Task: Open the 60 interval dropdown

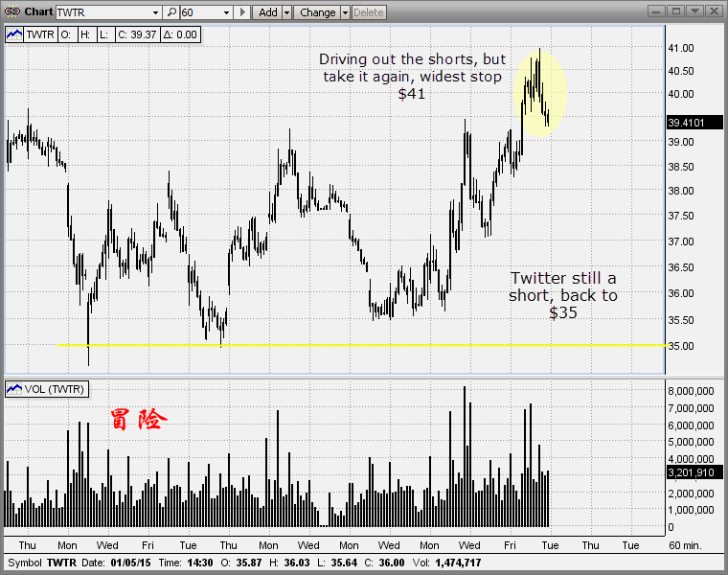Action: click(227, 12)
